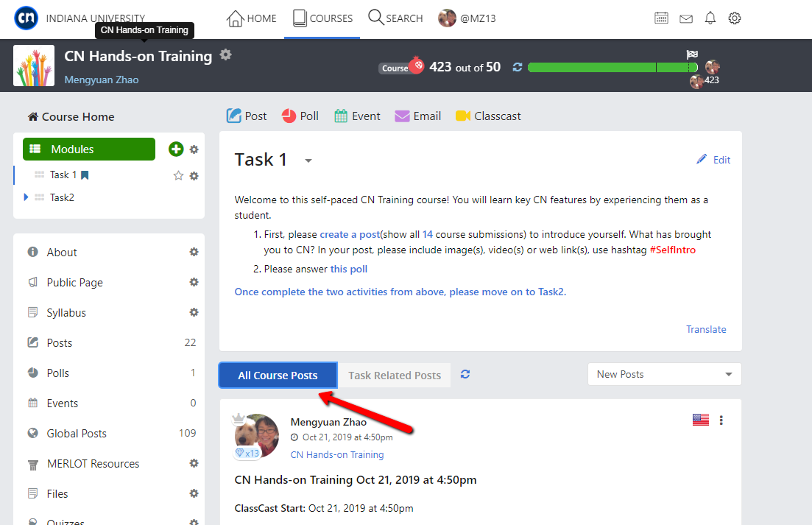This screenshot has height=525, width=812.
Task: Open the New Posts sort dropdown
Action: click(x=665, y=374)
